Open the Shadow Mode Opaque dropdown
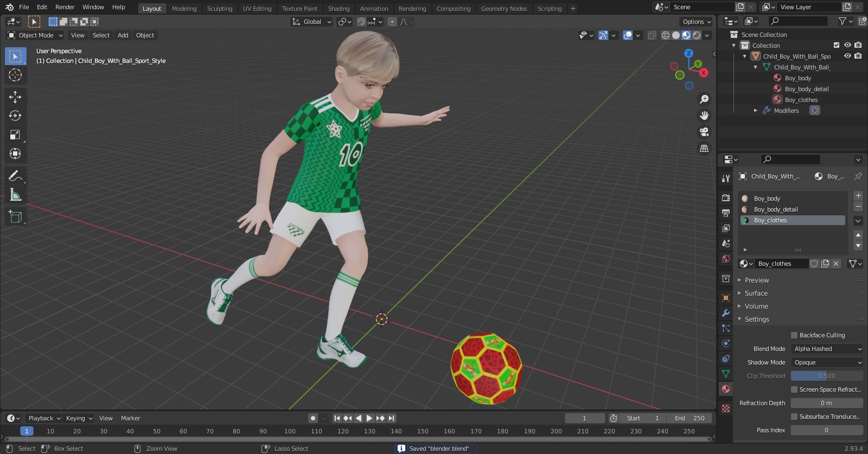 [827, 362]
